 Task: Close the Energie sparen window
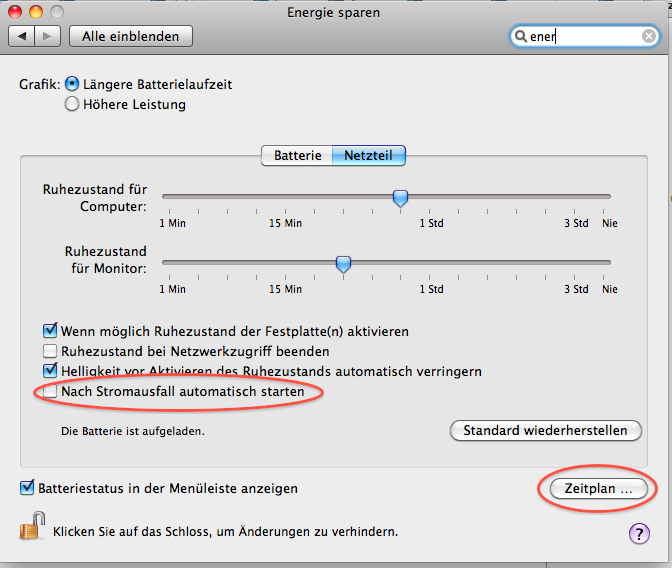pos(16,11)
